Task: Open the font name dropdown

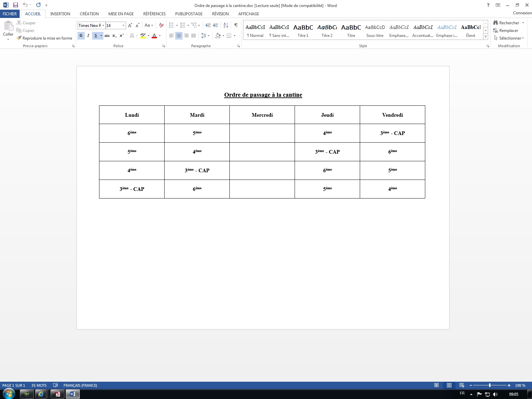Action: [x=103, y=26]
